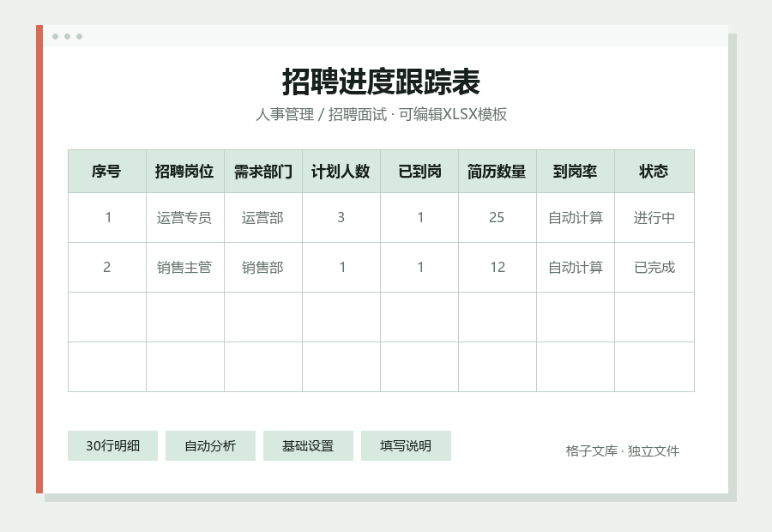Select the 销售部 department cell
Image resolution: width=772 pixels, height=532 pixels.
pos(263,268)
